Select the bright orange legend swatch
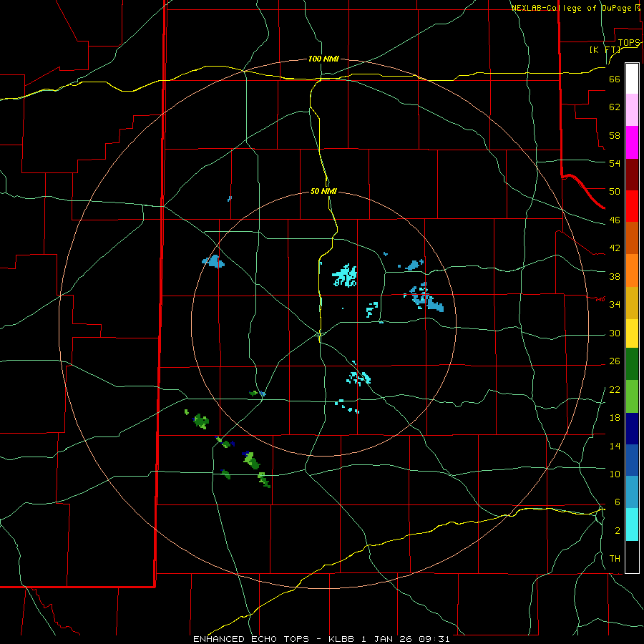Image resolution: width=644 pixels, height=644 pixels. tap(632, 270)
